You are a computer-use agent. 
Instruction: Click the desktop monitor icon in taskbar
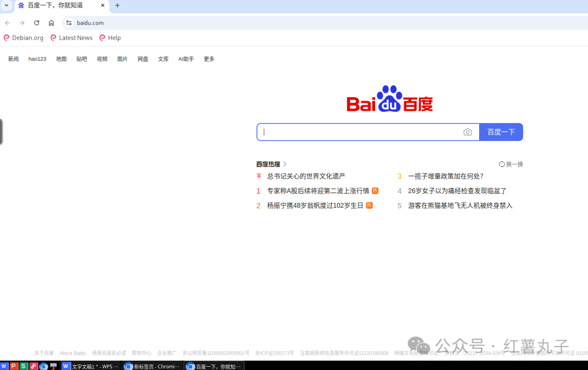tap(53, 366)
